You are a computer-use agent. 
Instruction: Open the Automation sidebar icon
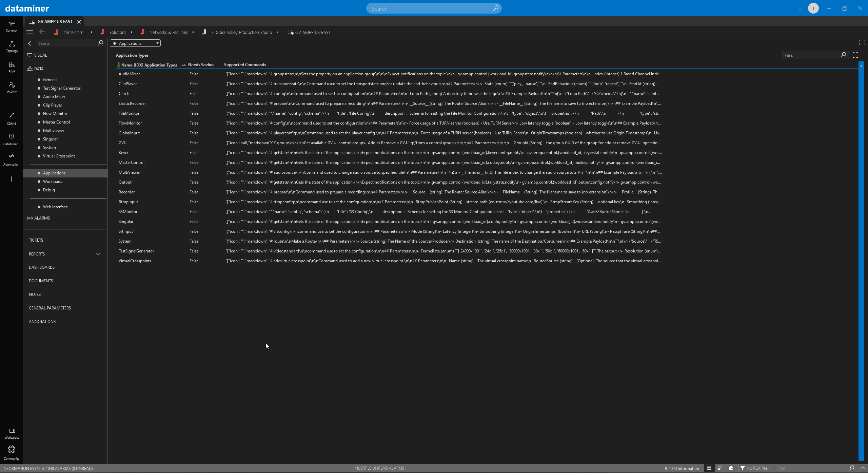(x=12, y=159)
